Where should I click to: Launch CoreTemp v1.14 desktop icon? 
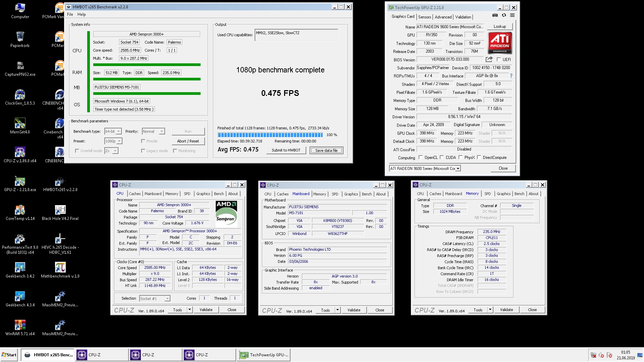tap(20, 213)
